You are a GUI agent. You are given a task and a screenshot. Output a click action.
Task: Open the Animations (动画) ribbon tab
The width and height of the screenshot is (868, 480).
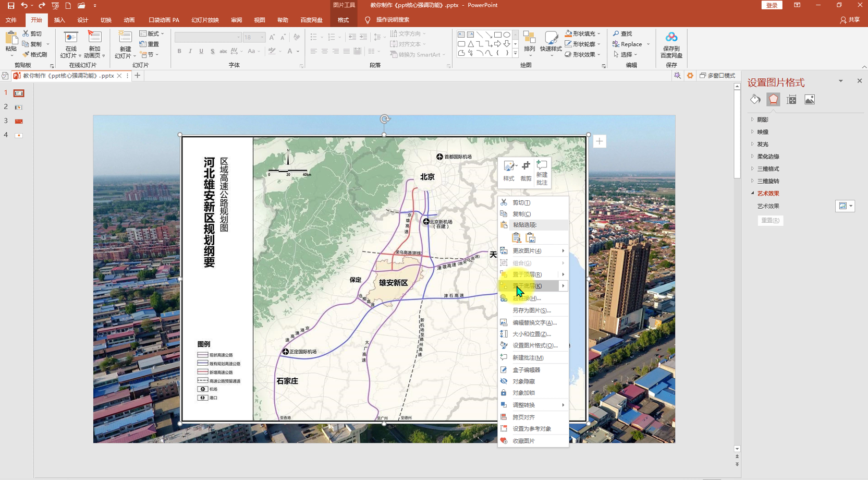(x=129, y=20)
